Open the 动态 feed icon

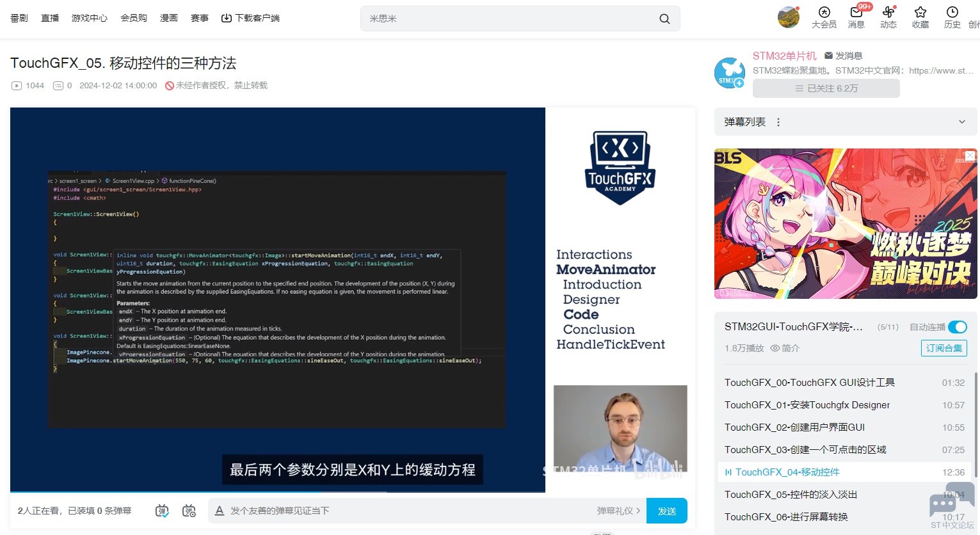click(x=888, y=17)
